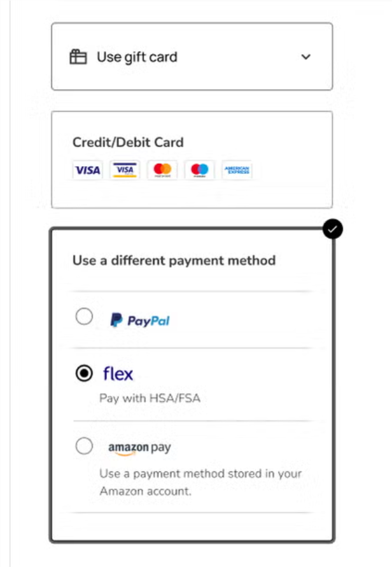The height and width of the screenshot is (567, 392).
Task: Click the American Express card logo
Action: (x=237, y=170)
